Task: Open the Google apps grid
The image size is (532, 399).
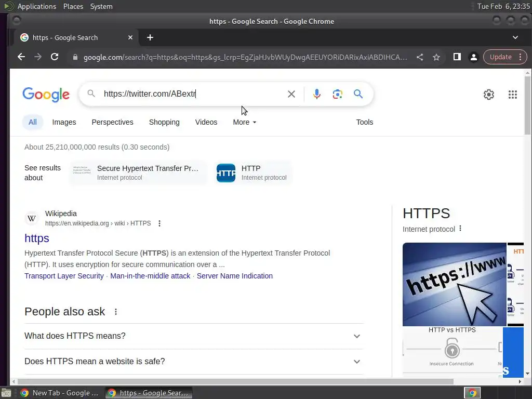Action: pos(513,95)
